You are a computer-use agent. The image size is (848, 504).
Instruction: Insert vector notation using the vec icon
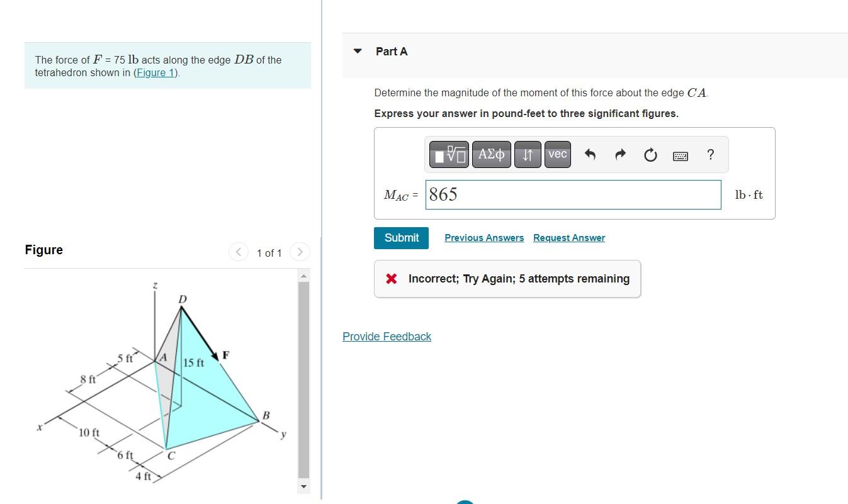[557, 154]
